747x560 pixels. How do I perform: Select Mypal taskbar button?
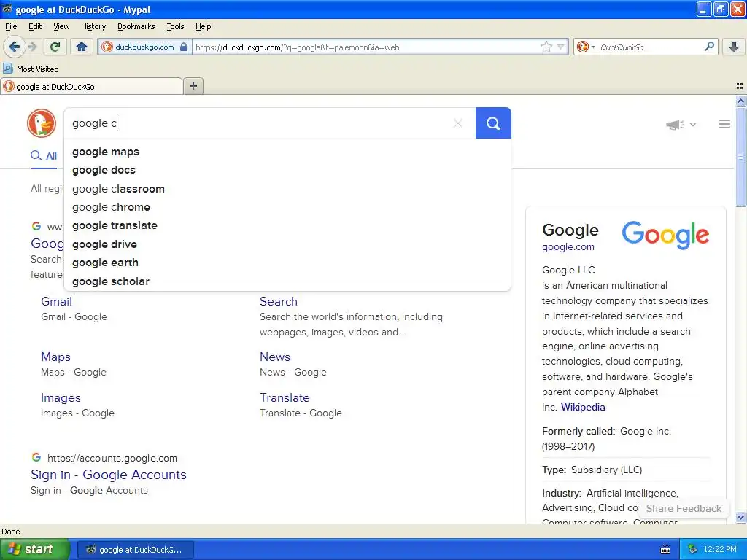pos(135,550)
